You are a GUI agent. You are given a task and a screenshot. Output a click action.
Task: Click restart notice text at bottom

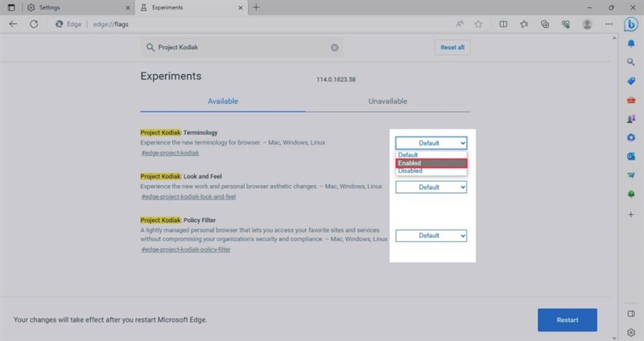[x=110, y=319]
